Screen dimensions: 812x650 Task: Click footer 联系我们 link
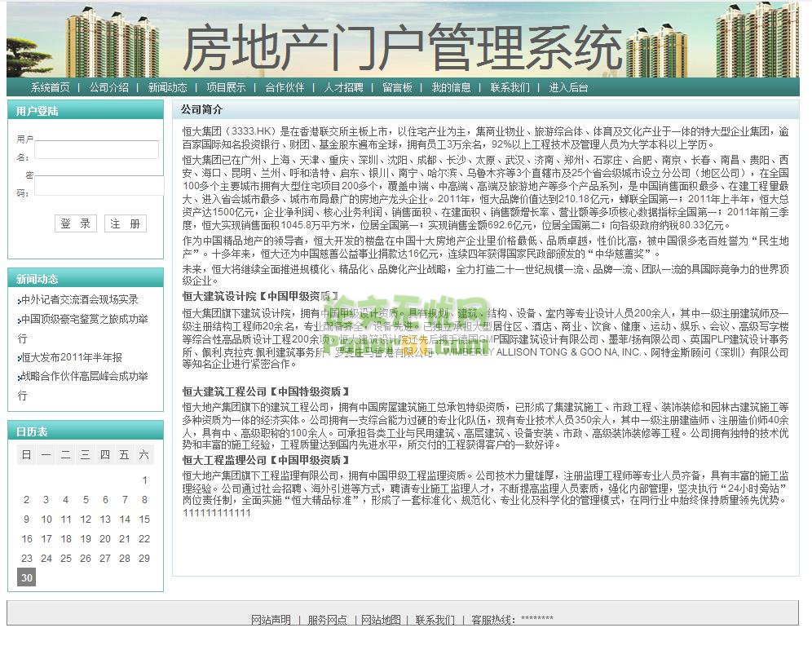(435, 620)
